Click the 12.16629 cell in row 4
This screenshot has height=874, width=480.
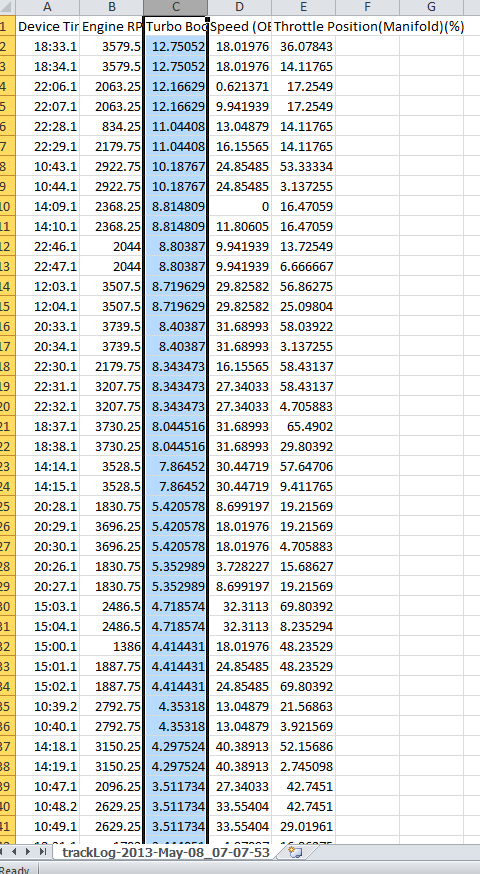[x=176, y=86]
